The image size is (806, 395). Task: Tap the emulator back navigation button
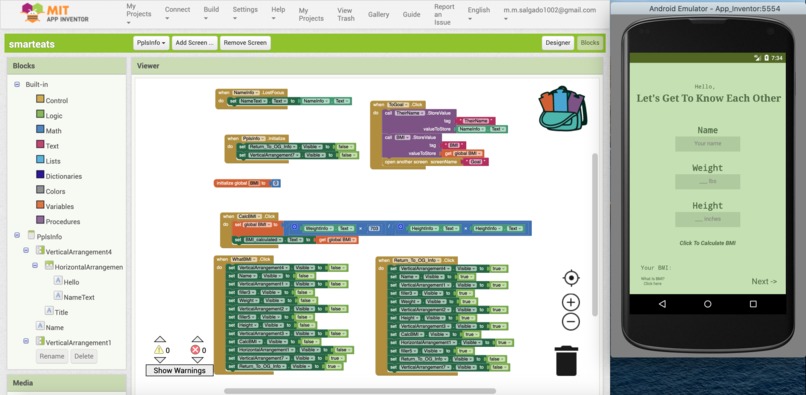[x=662, y=304]
